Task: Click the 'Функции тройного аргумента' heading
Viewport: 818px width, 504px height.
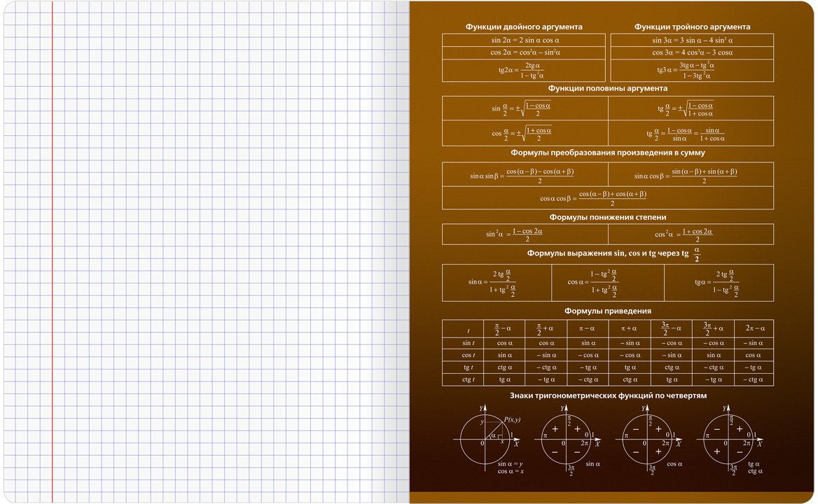Action: coord(692,27)
